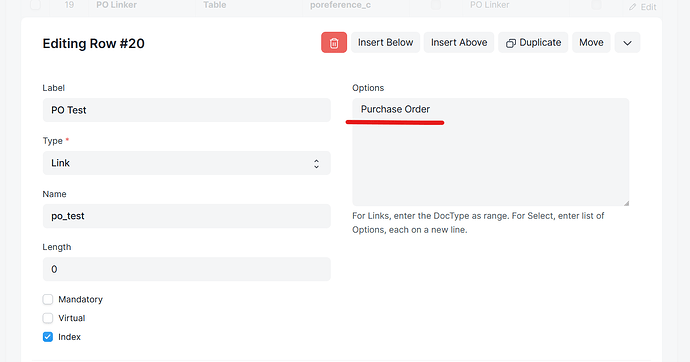690x362 pixels.
Task: Focus the Name field po_test
Action: (x=187, y=216)
